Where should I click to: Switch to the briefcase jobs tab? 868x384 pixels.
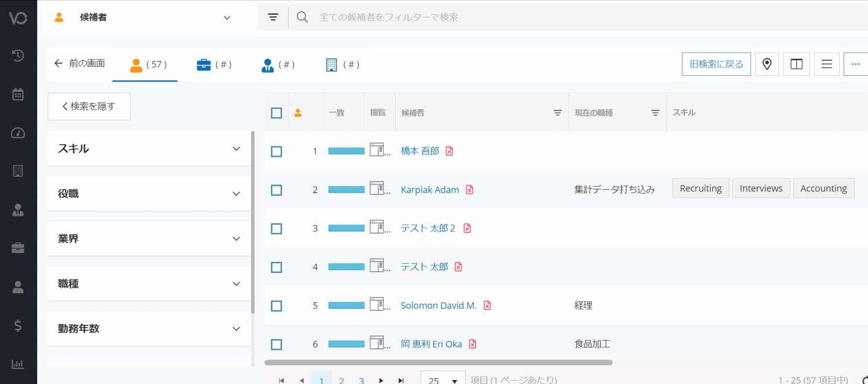coord(214,65)
